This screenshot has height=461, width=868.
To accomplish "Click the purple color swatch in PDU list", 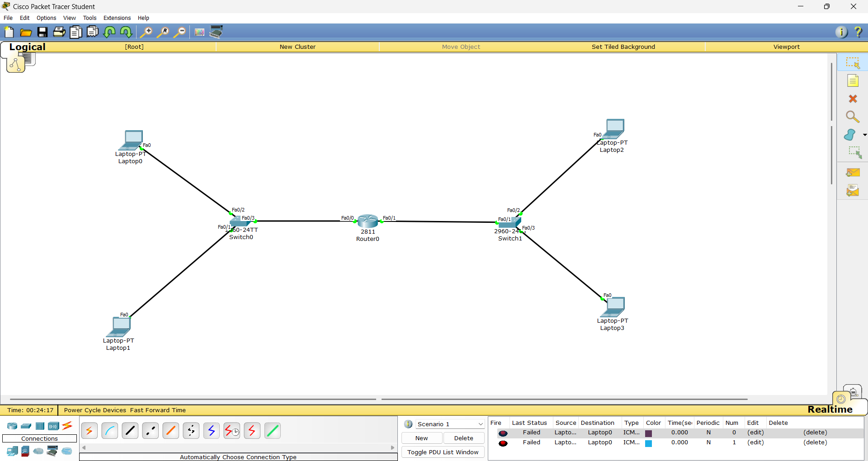I will [648, 433].
